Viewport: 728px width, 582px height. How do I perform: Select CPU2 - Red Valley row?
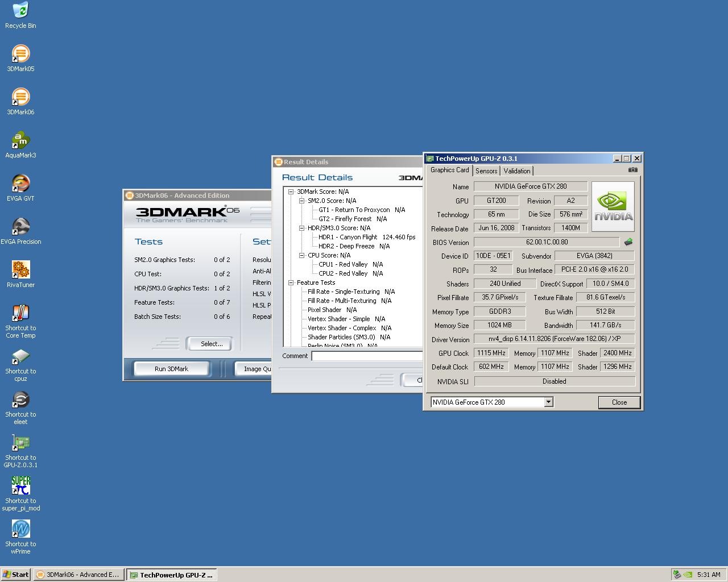tap(351, 273)
